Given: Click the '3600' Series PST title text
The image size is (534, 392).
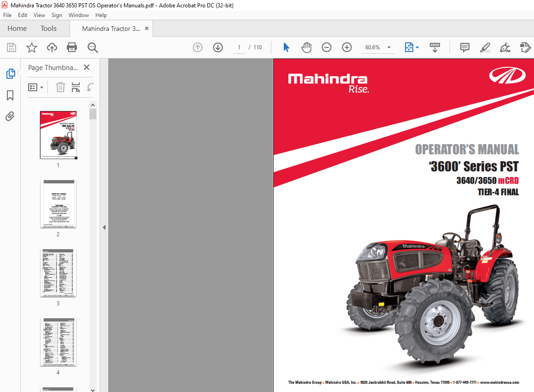Looking at the screenshot, I should [474, 167].
